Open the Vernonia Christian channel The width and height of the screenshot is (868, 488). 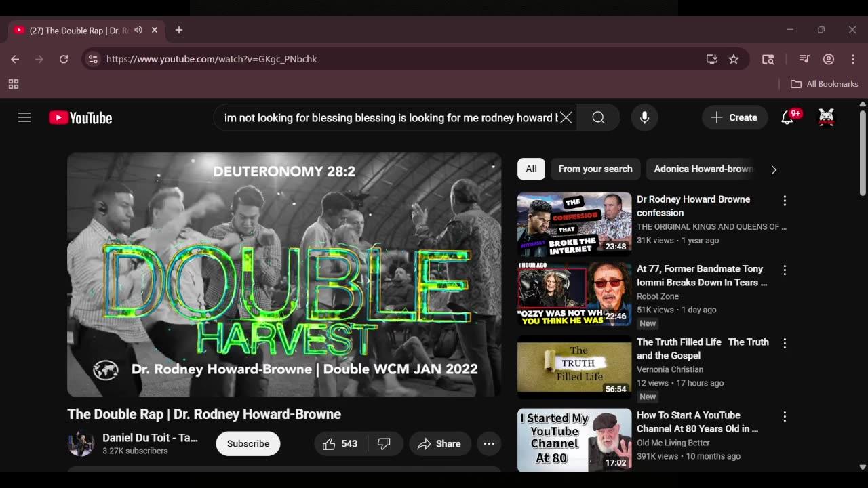[x=670, y=369]
